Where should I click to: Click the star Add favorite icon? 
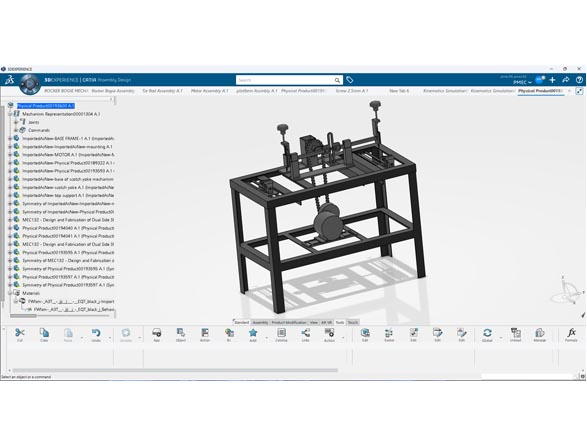(253, 333)
